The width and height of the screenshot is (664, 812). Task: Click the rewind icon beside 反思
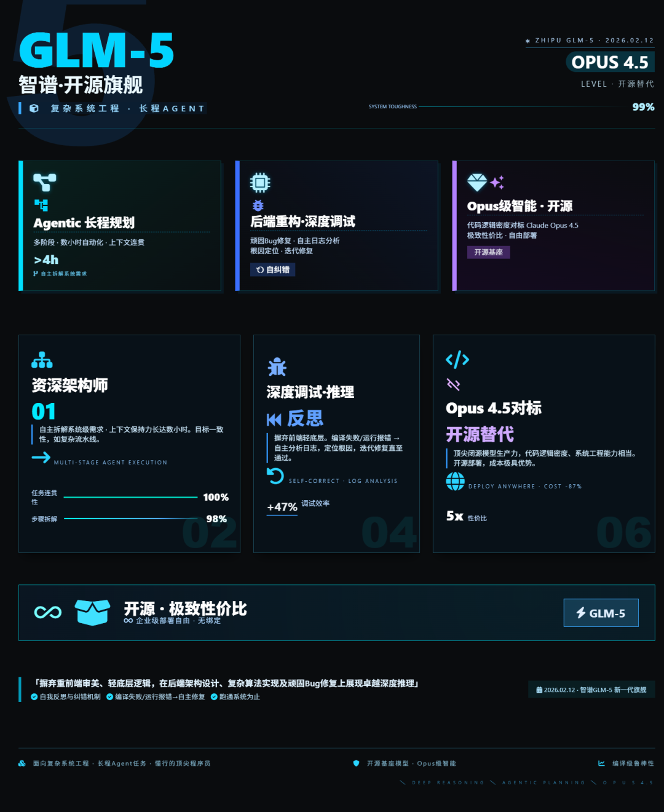[x=274, y=420]
